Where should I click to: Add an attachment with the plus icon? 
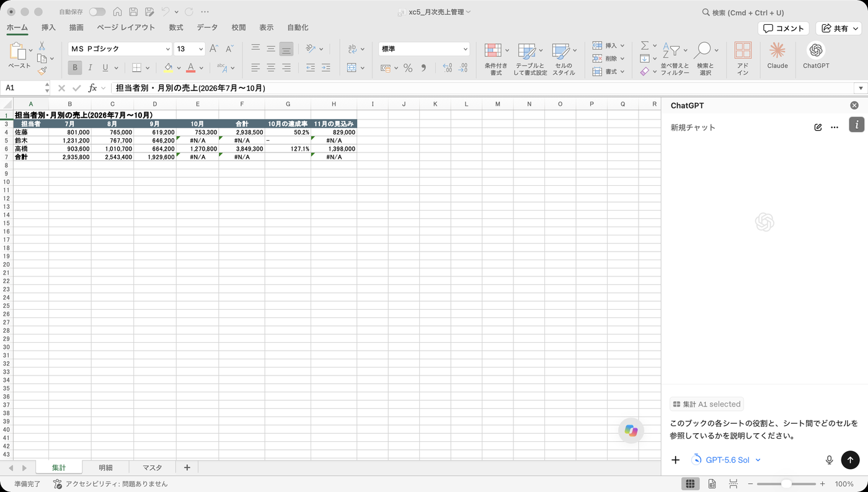(676, 460)
